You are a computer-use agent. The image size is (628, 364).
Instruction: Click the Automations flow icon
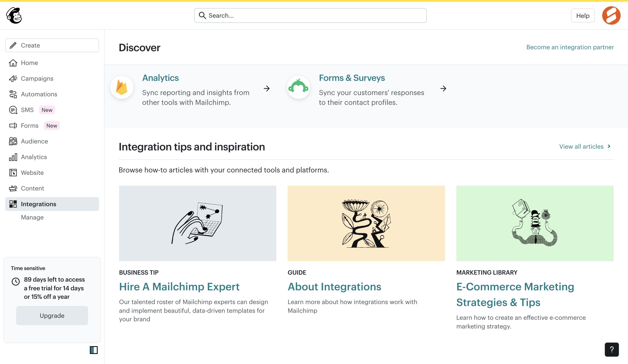(13, 94)
